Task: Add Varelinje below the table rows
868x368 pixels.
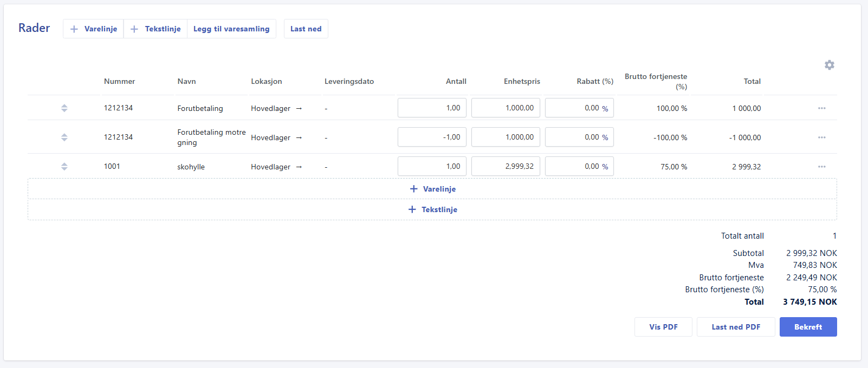Action: click(432, 189)
